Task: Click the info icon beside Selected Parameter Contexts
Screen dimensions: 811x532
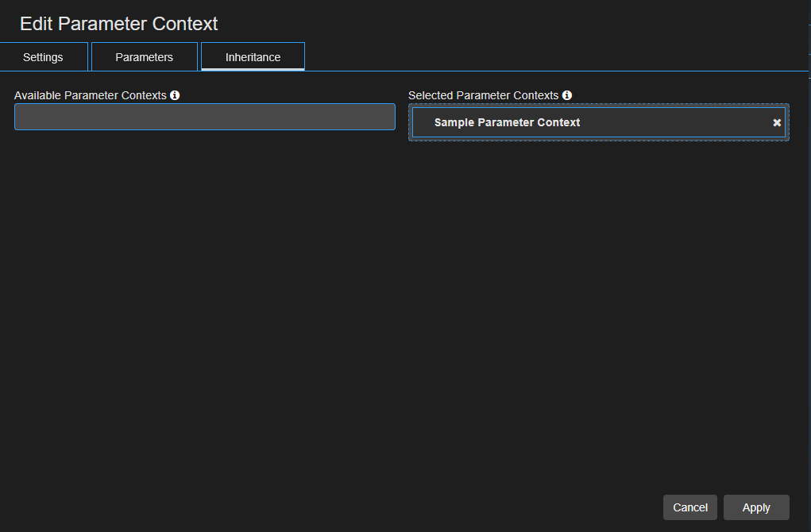Action: (x=567, y=95)
